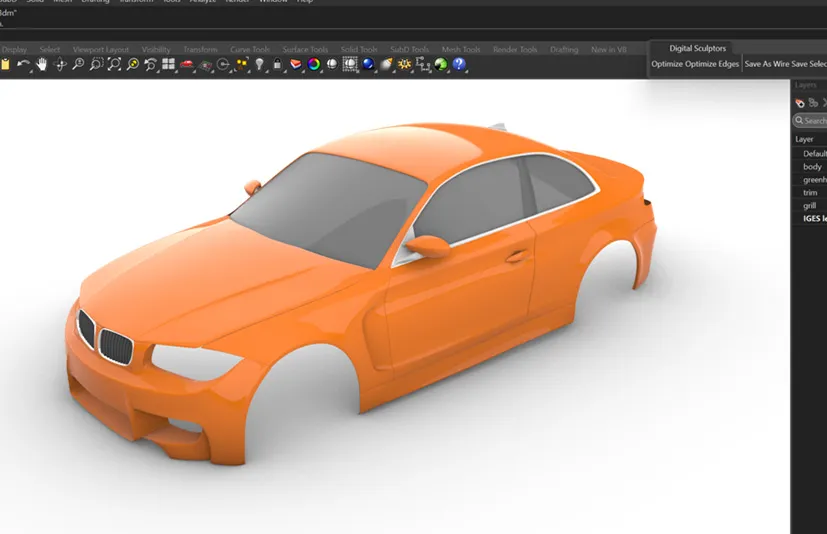The image size is (827, 534).
Task: Click the Optimize Edges button
Action: click(x=712, y=64)
